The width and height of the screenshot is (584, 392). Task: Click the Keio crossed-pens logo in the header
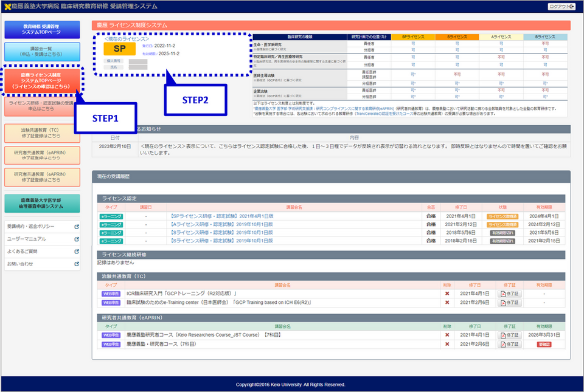[x=7, y=6]
